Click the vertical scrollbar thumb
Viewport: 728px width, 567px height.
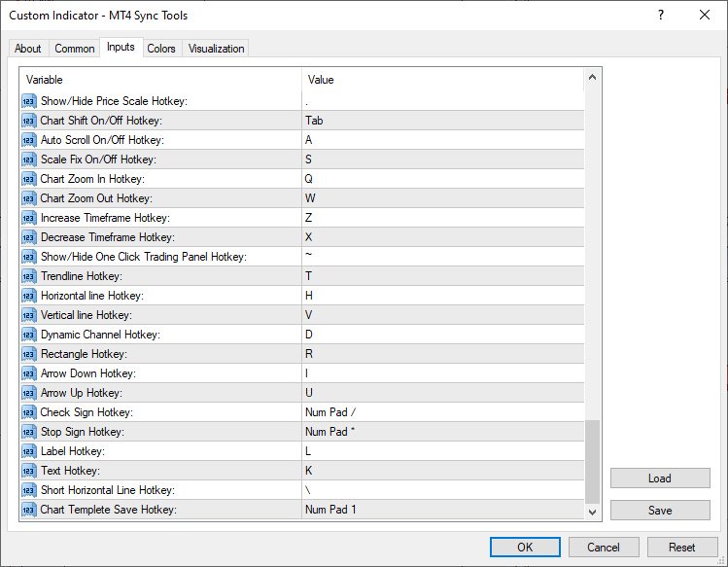coord(592,462)
